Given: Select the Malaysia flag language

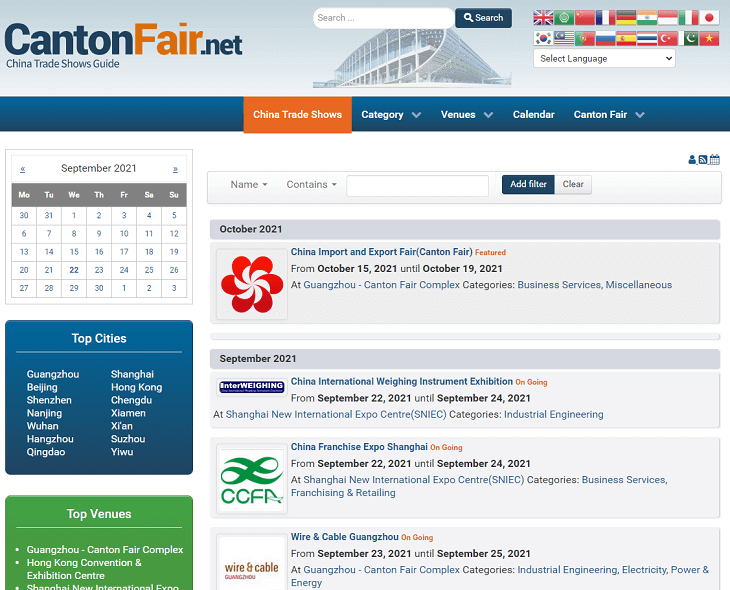Looking at the screenshot, I should 564,38.
